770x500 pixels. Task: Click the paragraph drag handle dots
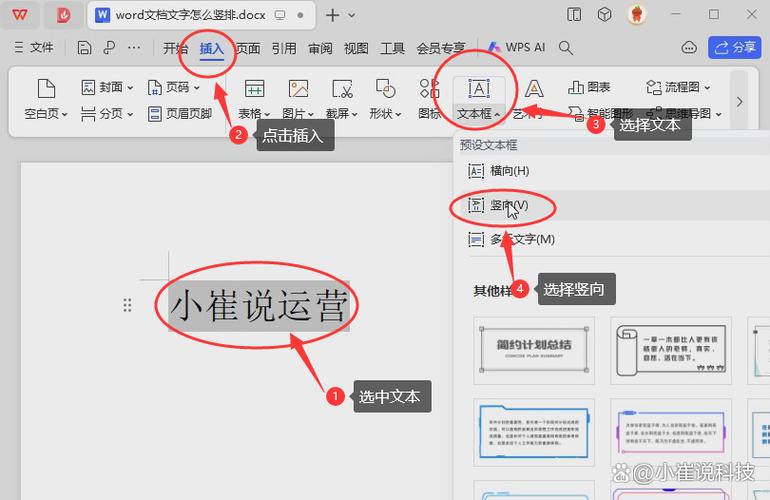click(x=127, y=305)
